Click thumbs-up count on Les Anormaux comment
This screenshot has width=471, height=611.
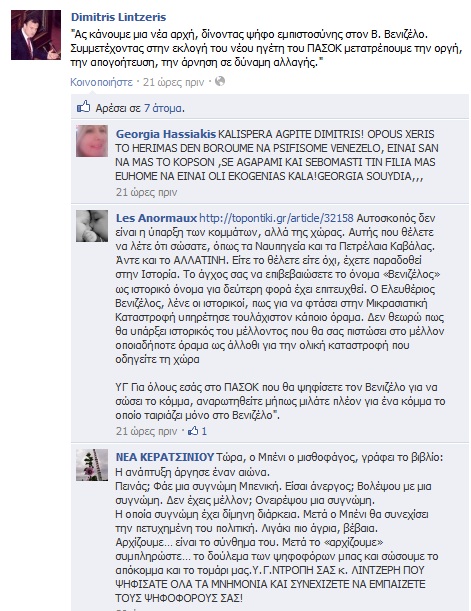pos(198,431)
